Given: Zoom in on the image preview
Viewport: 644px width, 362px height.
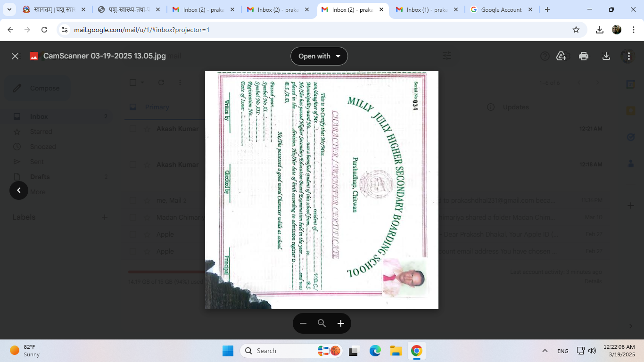Looking at the screenshot, I should 341,323.
